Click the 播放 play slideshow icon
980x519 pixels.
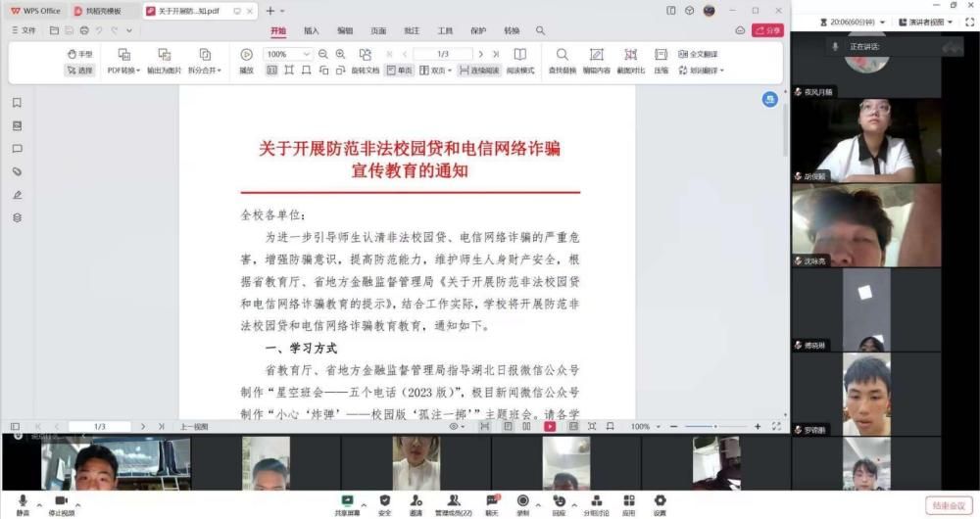pos(246,55)
